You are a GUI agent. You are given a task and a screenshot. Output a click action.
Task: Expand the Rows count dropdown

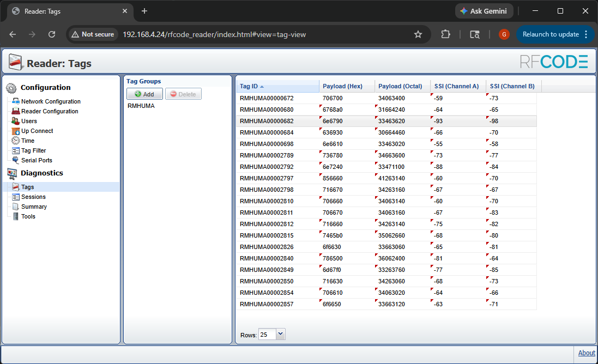[280, 335]
